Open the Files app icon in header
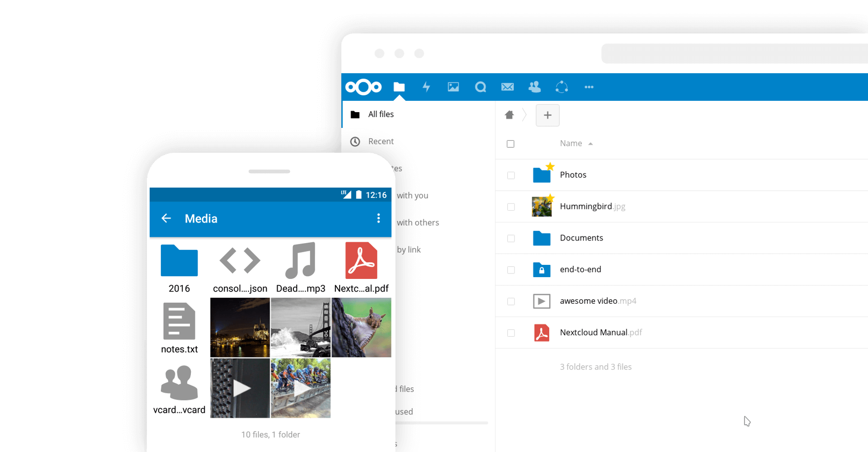The height and width of the screenshot is (452, 868). click(x=399, y=87)
